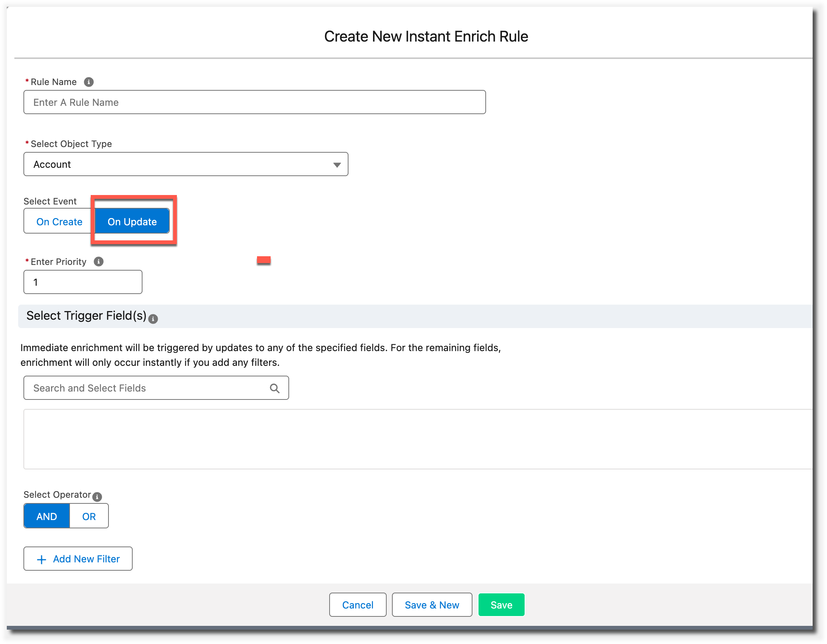Click the green Save button
Image resolution: width=827 pixels, height=644 pixels.
point(501,605)
